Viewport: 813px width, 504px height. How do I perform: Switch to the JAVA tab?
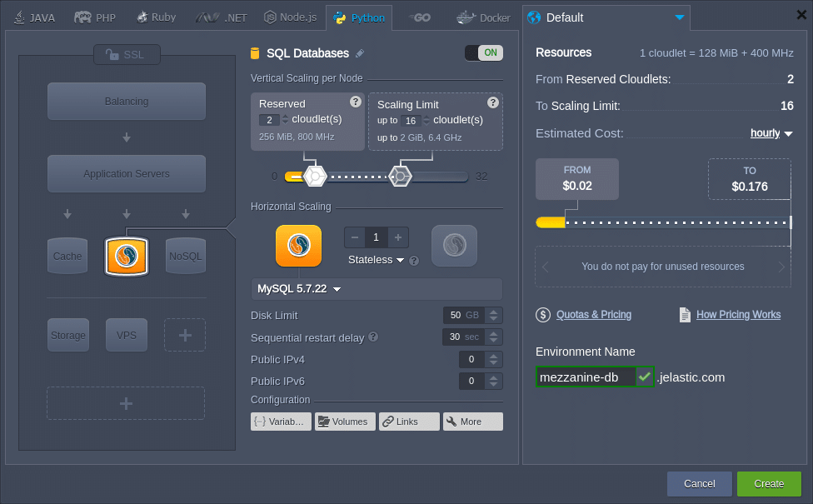[x=34, y=18]
